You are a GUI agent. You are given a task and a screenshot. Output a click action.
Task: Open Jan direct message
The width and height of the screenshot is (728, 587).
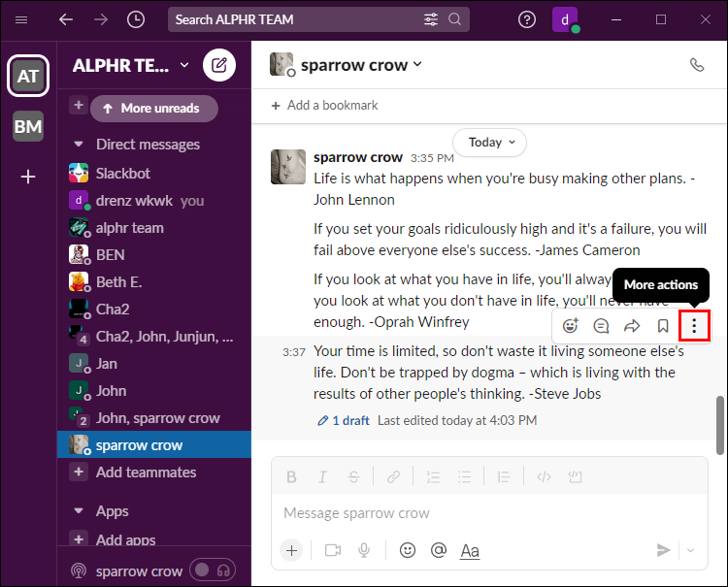pos(154,363)
